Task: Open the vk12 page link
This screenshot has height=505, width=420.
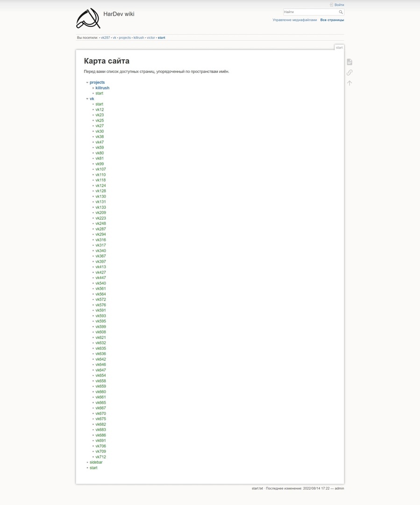Action: tap(100, 109)
